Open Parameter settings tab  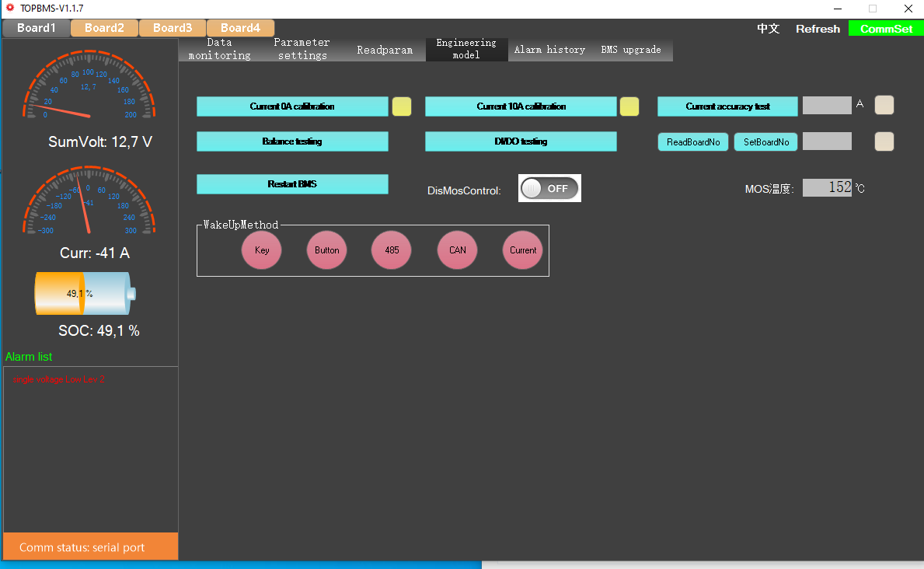pyautogui.click(x=302, y=49)
